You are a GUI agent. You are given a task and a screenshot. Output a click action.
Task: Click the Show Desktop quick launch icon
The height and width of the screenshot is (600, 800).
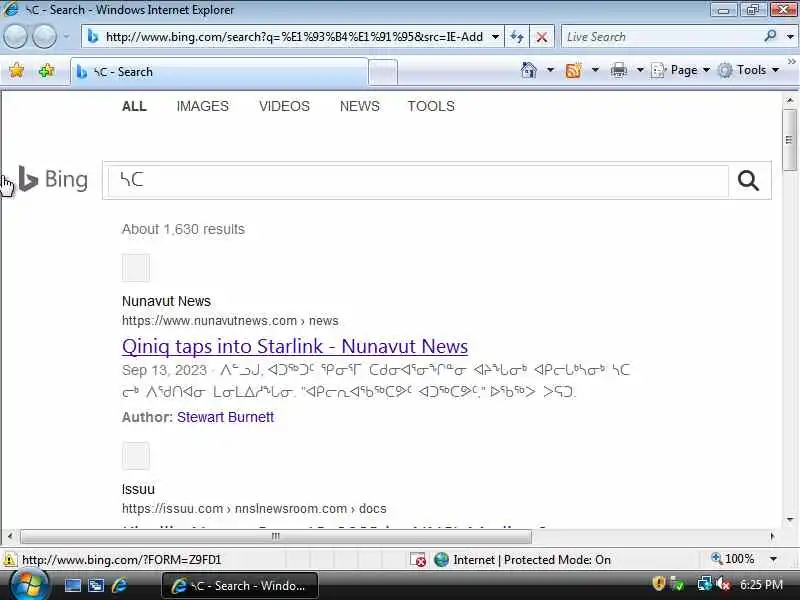click(x=72, y=585)
